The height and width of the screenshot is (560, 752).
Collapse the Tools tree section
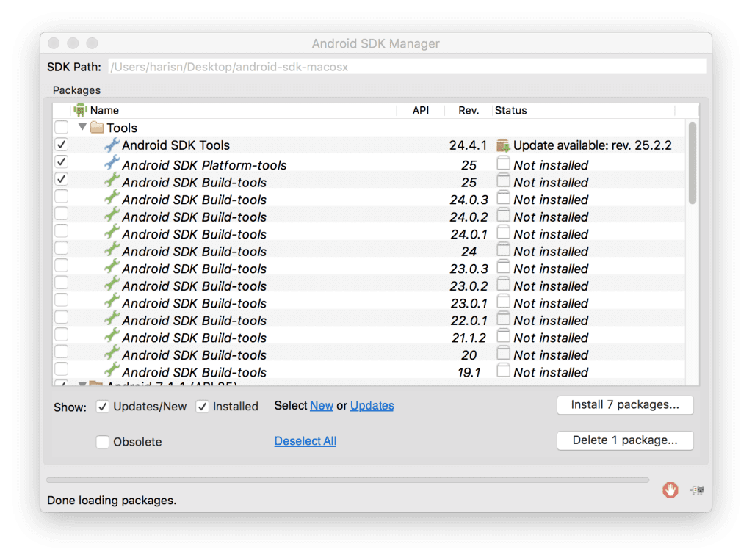click(82, 127)
